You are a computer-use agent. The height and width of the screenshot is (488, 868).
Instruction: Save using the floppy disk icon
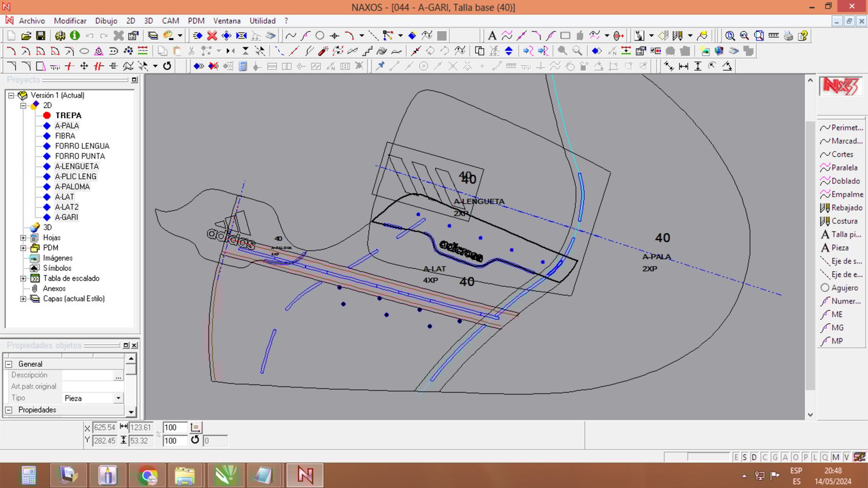tap(41, 36)
